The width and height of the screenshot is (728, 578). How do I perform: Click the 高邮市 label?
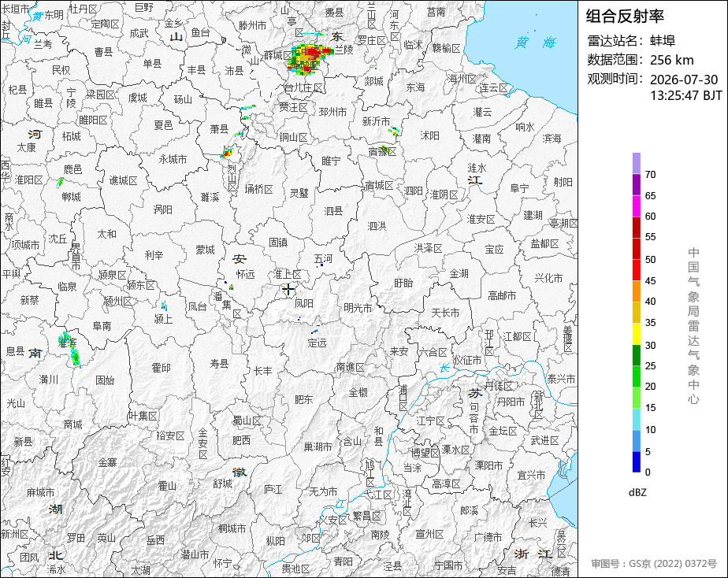502,295
